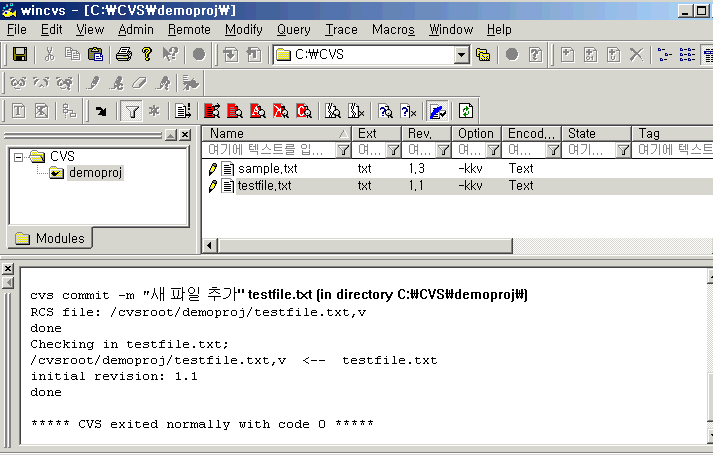Click the green refresh view icon

point(465,110)
